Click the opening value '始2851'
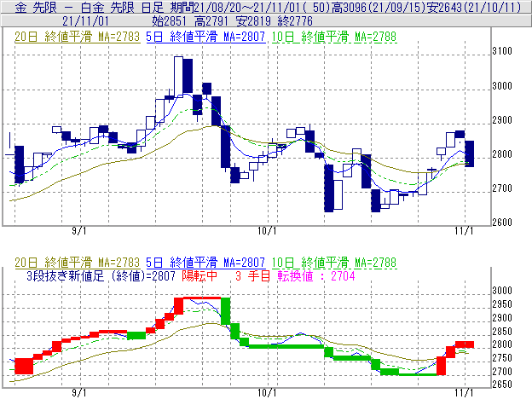This screenshot has height=405, width=532. (170, 21)
